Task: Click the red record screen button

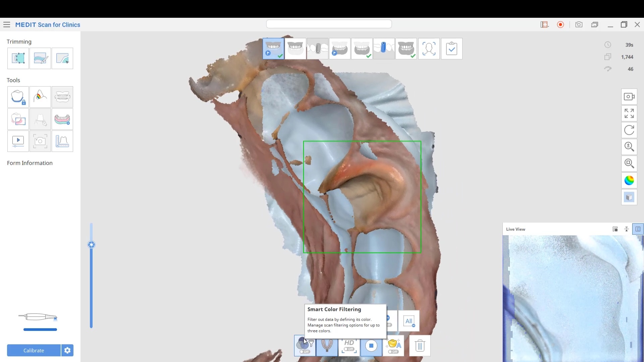Action: click(x=560, y=24)
